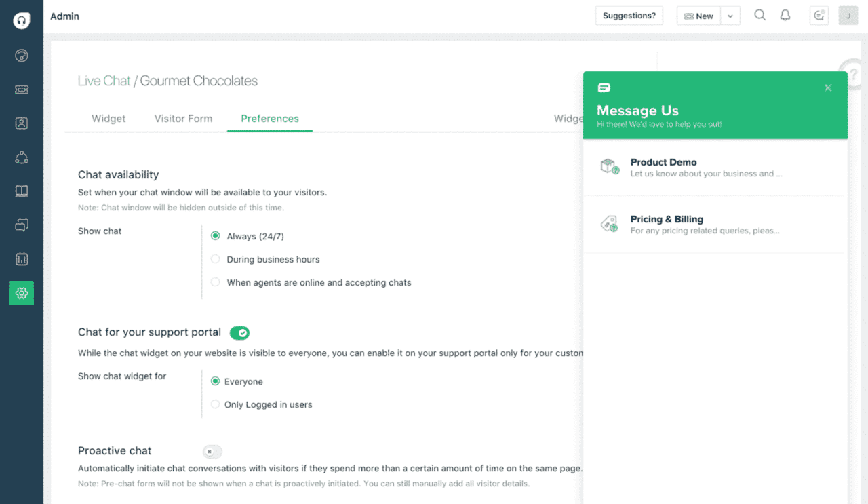Switch to the Visitor Form tab
This screenshot has height=504, width=868.
[x=183, y=119]
